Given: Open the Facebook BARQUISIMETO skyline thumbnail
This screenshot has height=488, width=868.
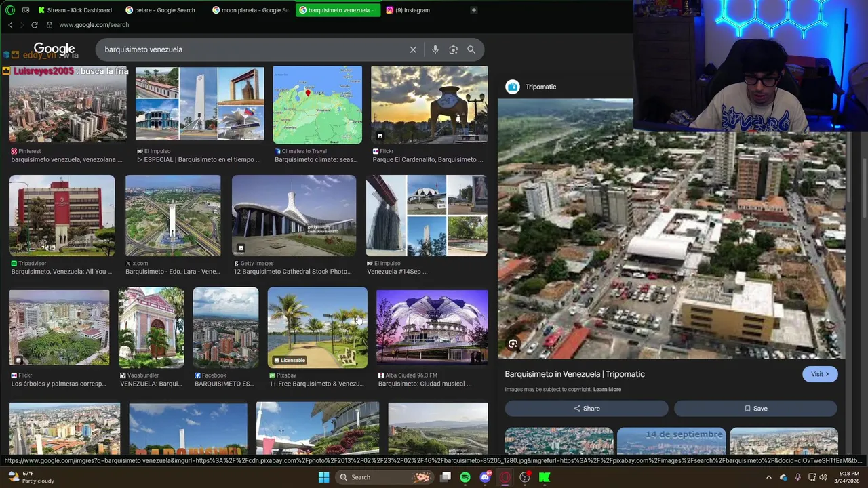Looking at the screenshot, I should [x=226, y=328].
